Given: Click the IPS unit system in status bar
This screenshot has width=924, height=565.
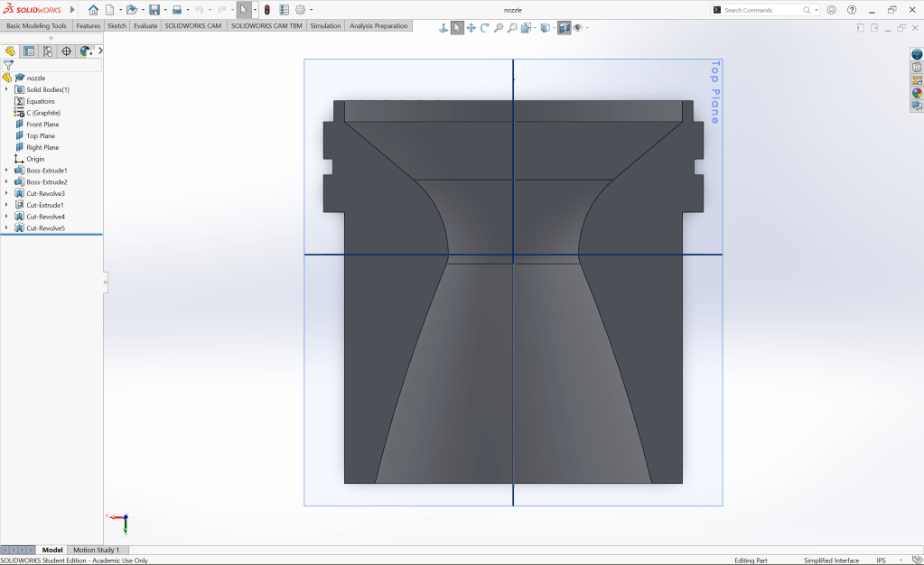Looking at the screenshot, I should (881, 560).
